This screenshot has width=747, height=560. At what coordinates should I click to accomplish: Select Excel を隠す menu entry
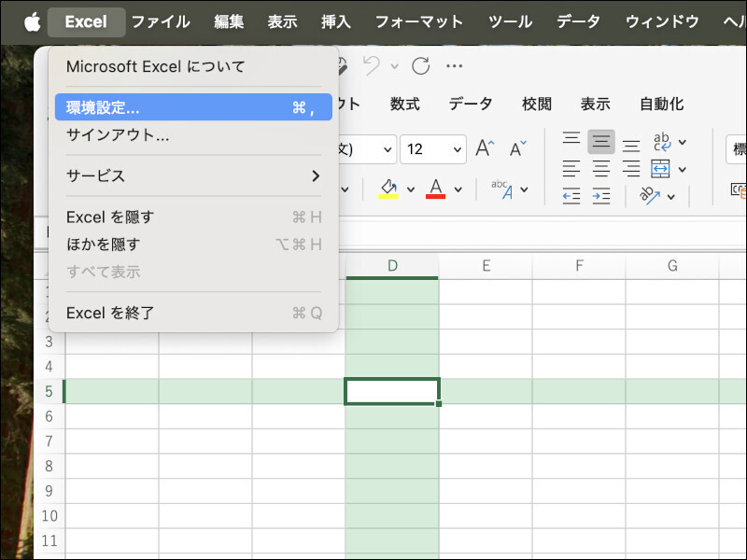193,217
